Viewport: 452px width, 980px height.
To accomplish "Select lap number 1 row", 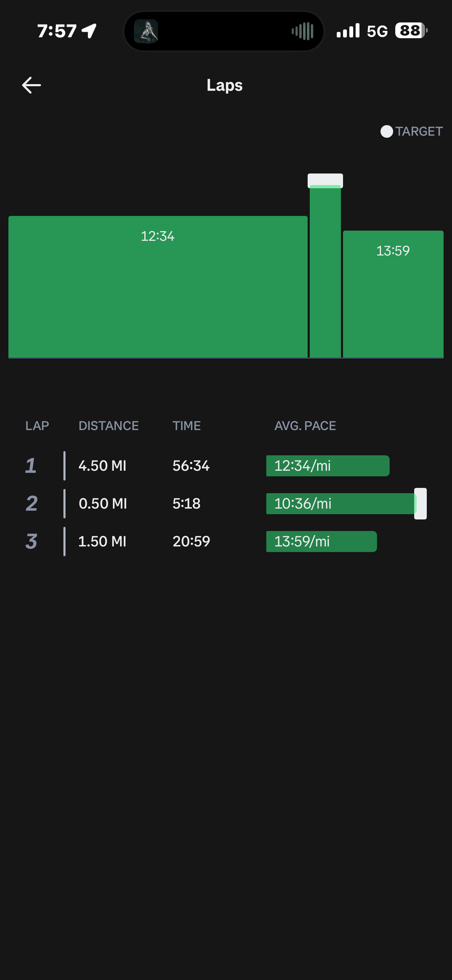I will [x=31, y=466].
